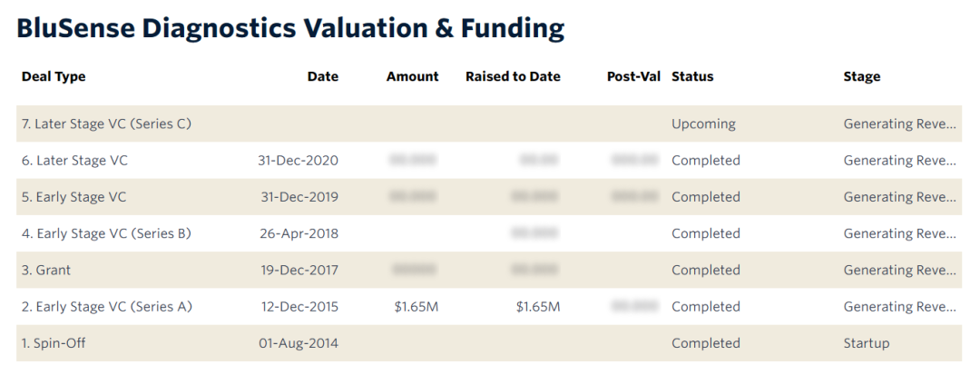Select the Amount column header
The height and width of the screenshot is (385, 980).
tap(412, 77)
